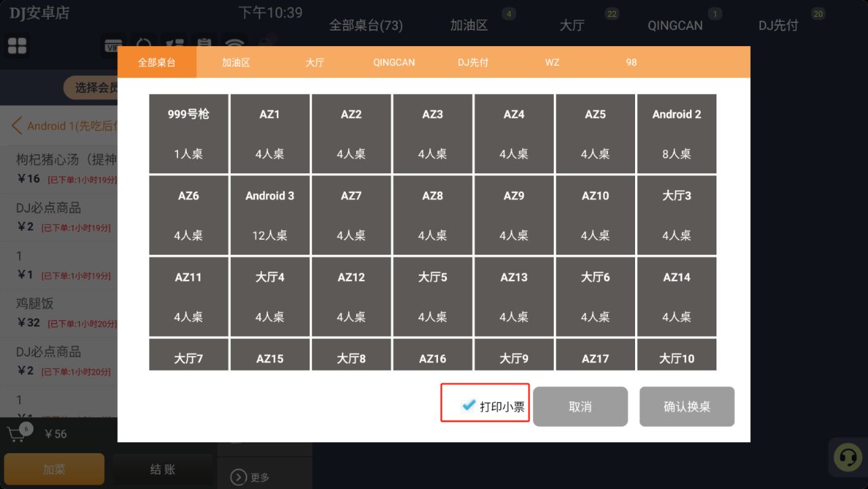
Task: Click the 加菜 button
Action: (x=54, y=469)
